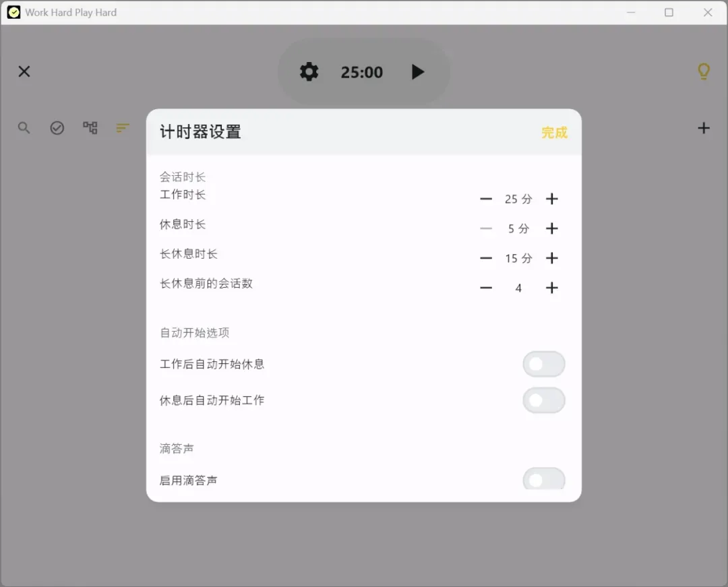Image resolution: width=728 pixels, height=587 pixels.
Task: Decrease 休息时长 with minus button
Action: pyautogui.click(x=485, y=228)
